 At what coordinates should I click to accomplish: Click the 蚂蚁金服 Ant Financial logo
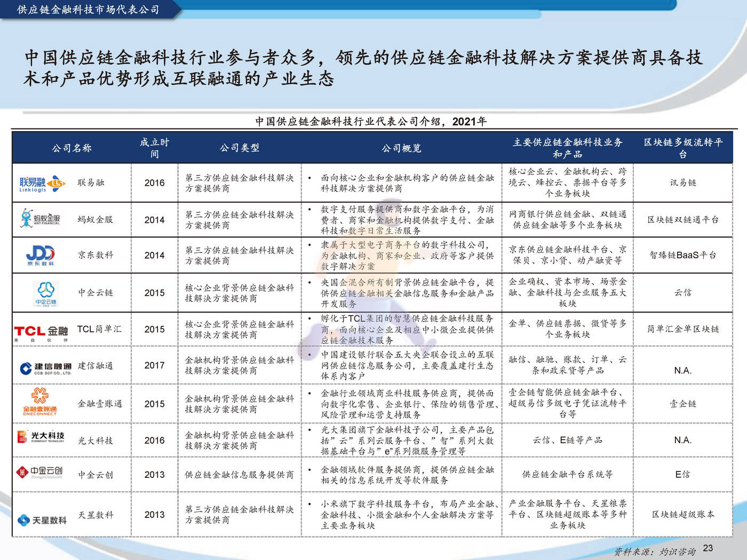pos(41,219)
